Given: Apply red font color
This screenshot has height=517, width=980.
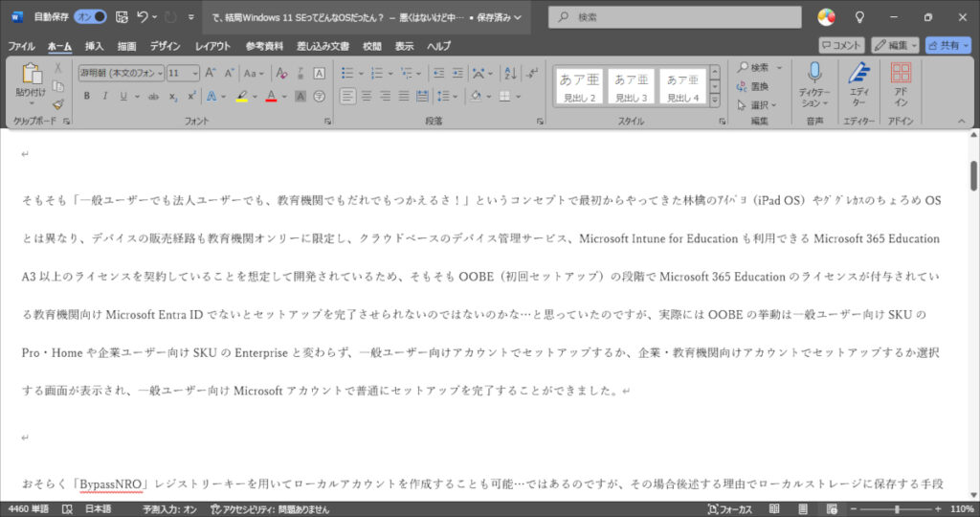Looking at the screenshot, I should [x=271, y=97].
